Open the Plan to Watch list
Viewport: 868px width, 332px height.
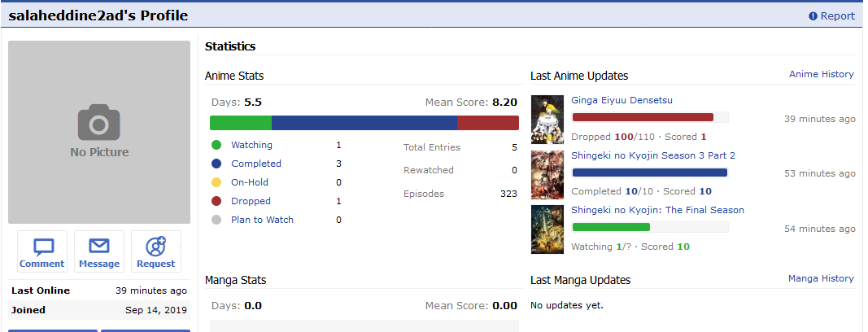click(x=262, y=220)
